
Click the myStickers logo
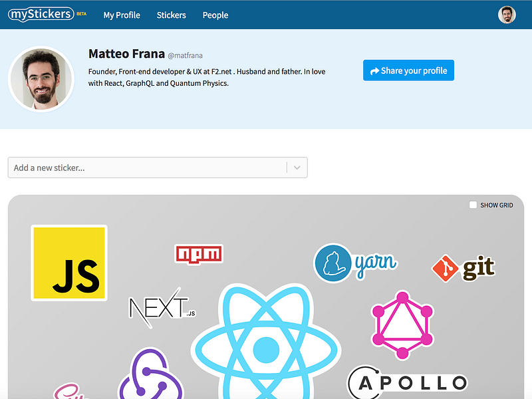(x=41, y=15)
